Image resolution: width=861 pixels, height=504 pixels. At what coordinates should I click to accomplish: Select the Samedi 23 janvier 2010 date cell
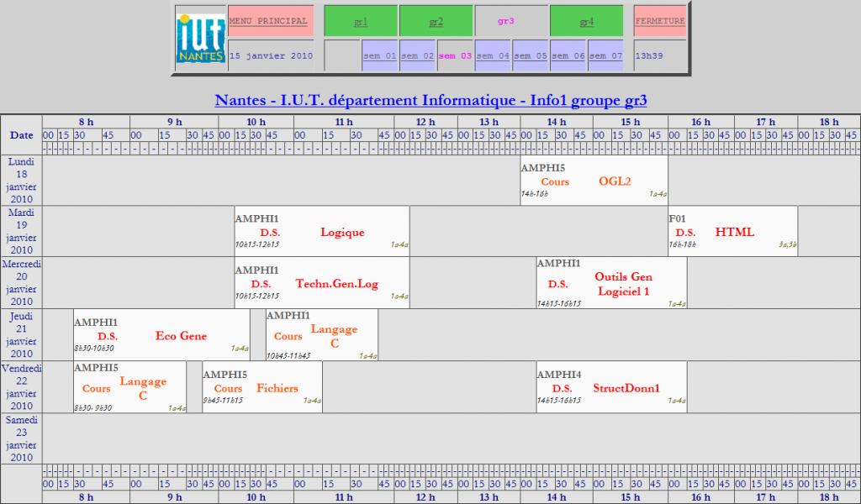click(21, 438)
